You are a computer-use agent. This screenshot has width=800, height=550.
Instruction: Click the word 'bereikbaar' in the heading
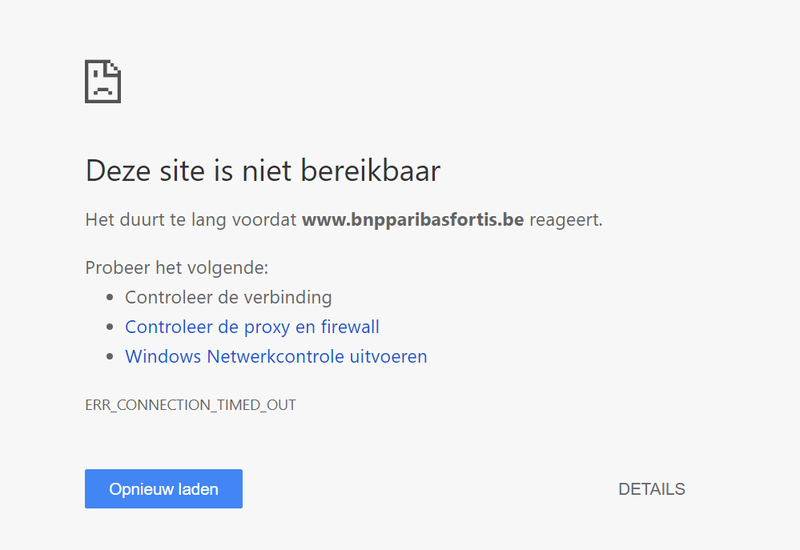370,170
